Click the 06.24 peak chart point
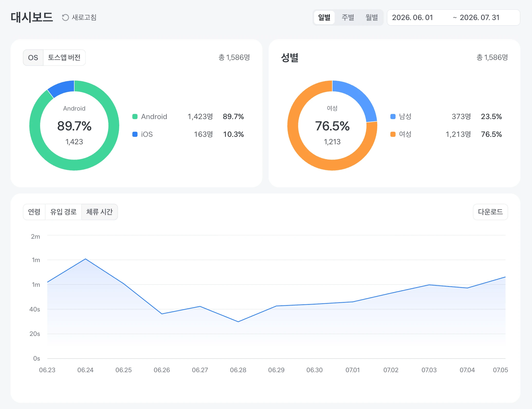Image resolution: width=532 pixels, height=409 pixels. (x=85, y=259)
